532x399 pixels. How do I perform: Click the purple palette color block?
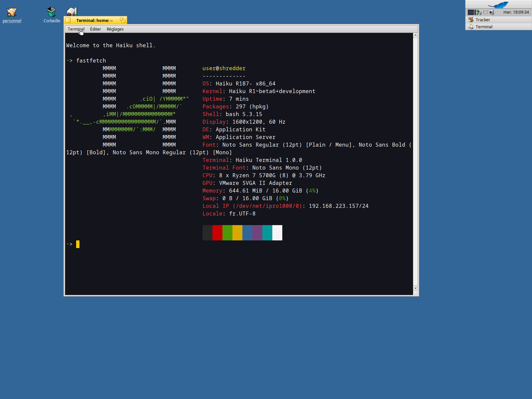(x=257, y=233)
